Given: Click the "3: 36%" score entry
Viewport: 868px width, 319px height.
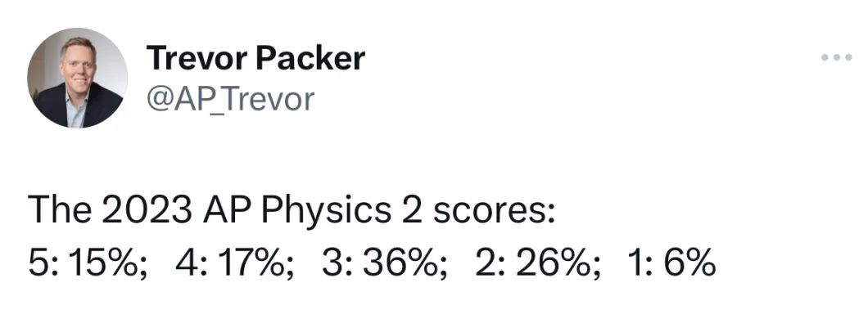Looking at the screenshot, I should coord(386,263).
